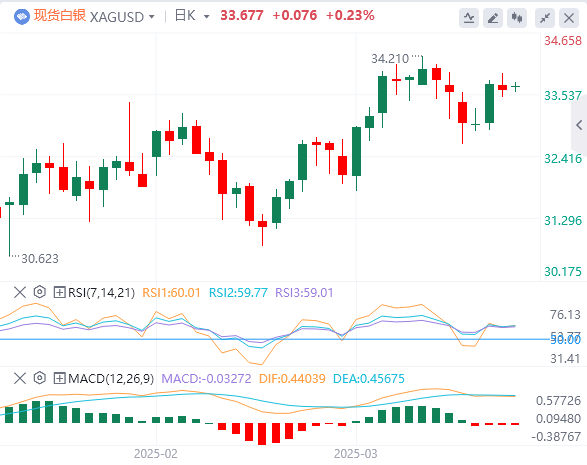Click the 34.658 price axis label

click(563, 41)
